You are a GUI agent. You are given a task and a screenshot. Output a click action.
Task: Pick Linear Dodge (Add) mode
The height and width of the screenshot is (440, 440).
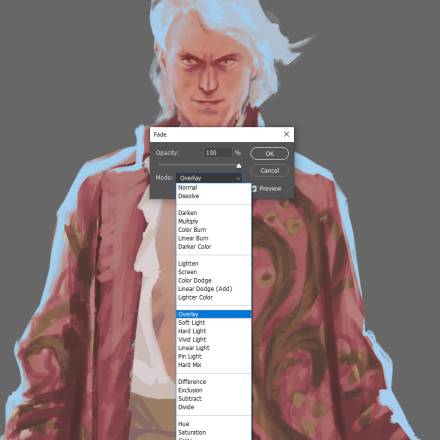[x=214, y=289]
